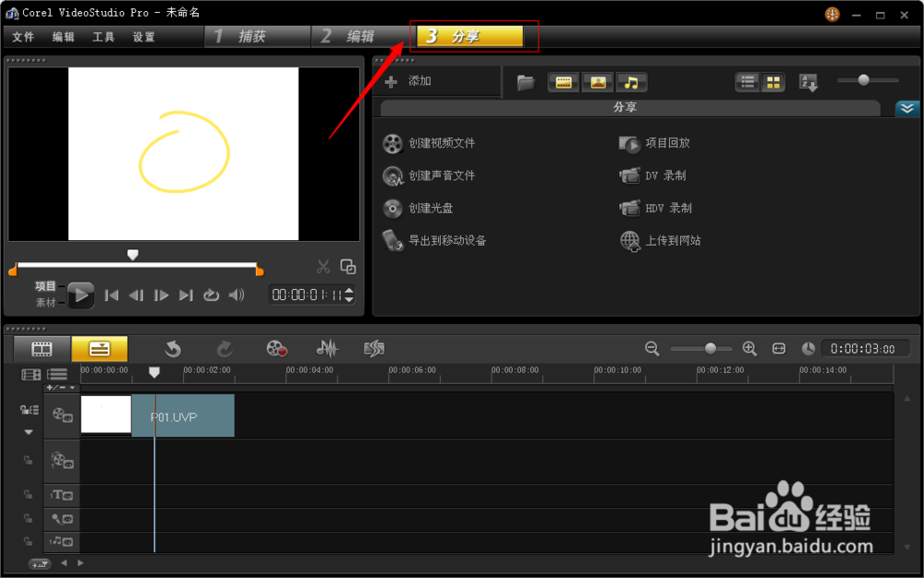Toggle audio filter in library
Image resolution: width=924 pixels, height=578 pixels.
(x=631, y=82)
